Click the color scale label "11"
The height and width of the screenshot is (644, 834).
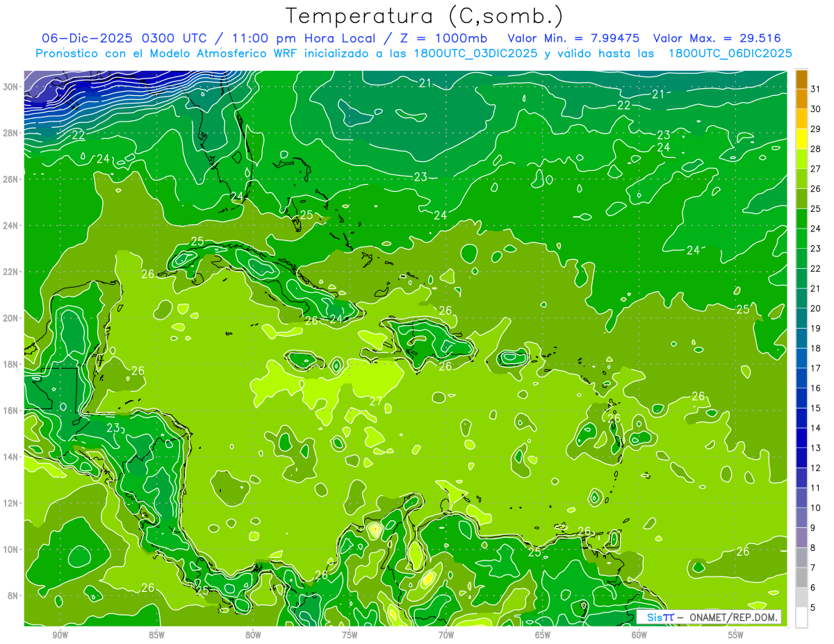[816, 488]
